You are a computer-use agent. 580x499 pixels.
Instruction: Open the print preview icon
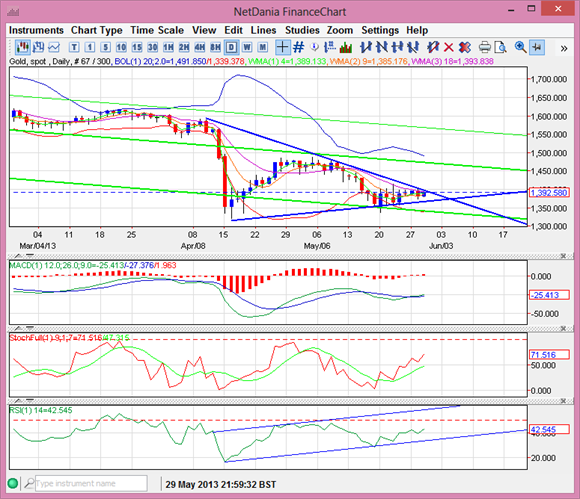500,47
